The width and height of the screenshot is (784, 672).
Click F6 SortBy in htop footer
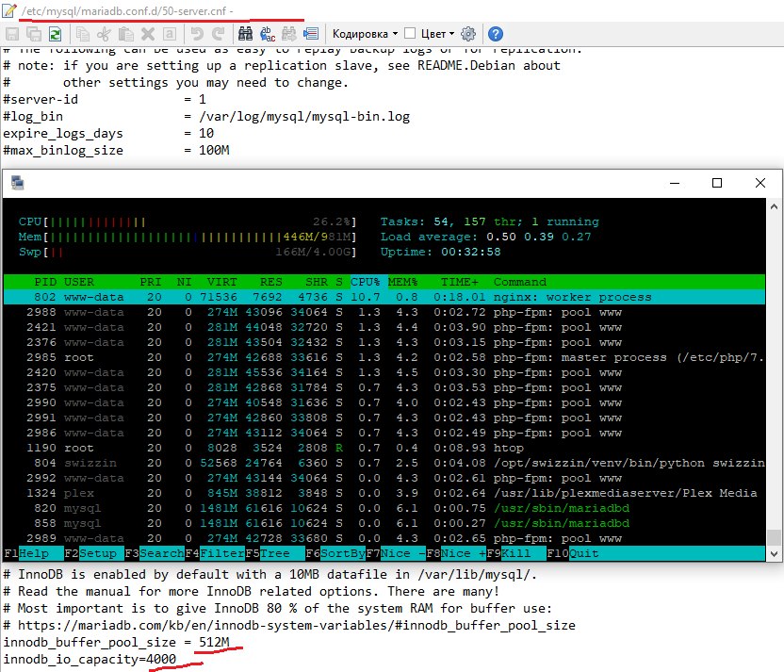(335, 553)
